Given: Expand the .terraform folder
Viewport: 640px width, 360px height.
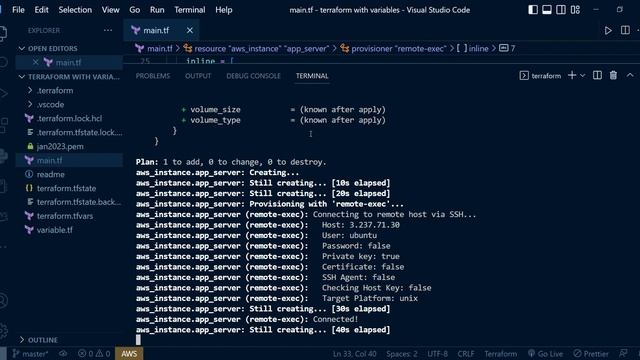Looking at the screenshot, I should pos(55,91).
